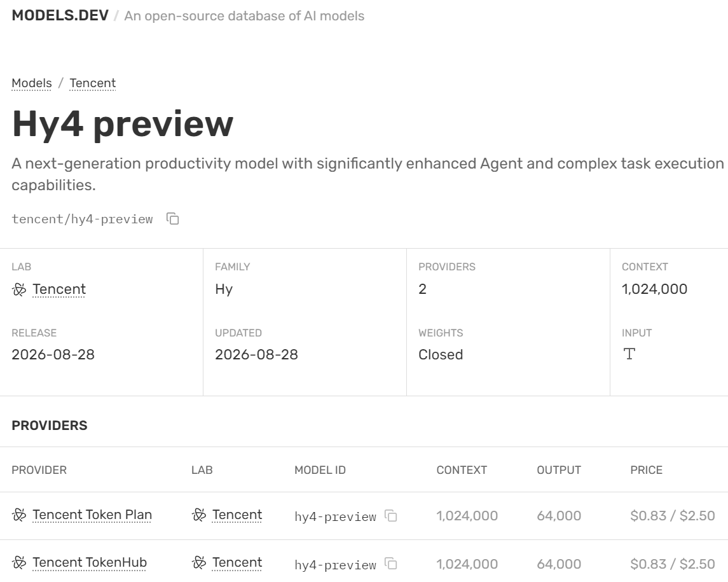728x582 pixels.
Task: Click the CONTEXT column header in providers table
Action: click(462, 470)
